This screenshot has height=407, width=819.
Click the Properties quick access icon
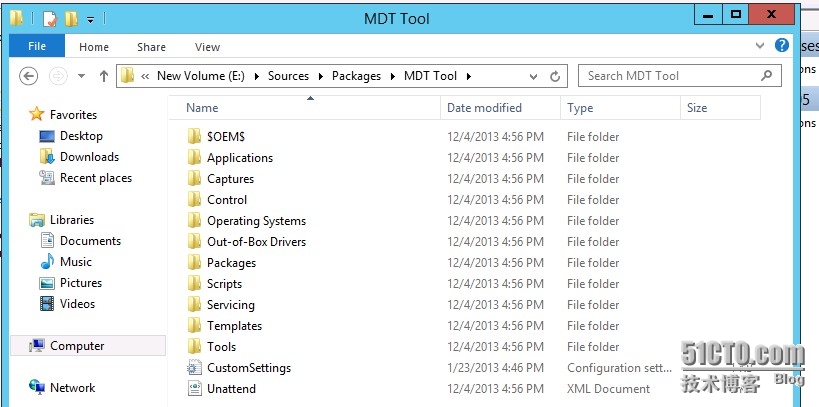[x=50, y=19]
